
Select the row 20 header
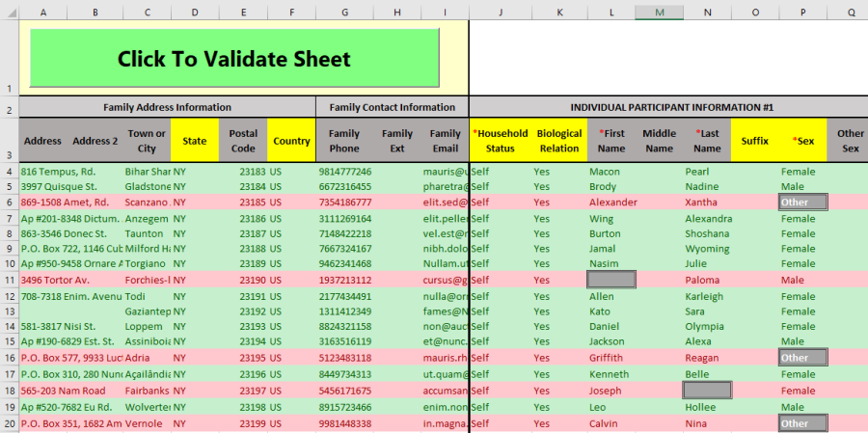point(9,423)
